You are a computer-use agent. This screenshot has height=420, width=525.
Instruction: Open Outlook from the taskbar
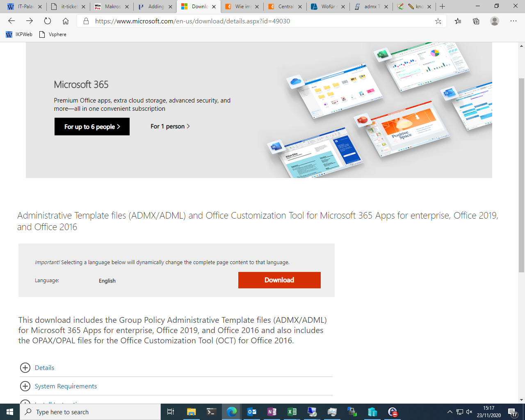pos(252,412)
